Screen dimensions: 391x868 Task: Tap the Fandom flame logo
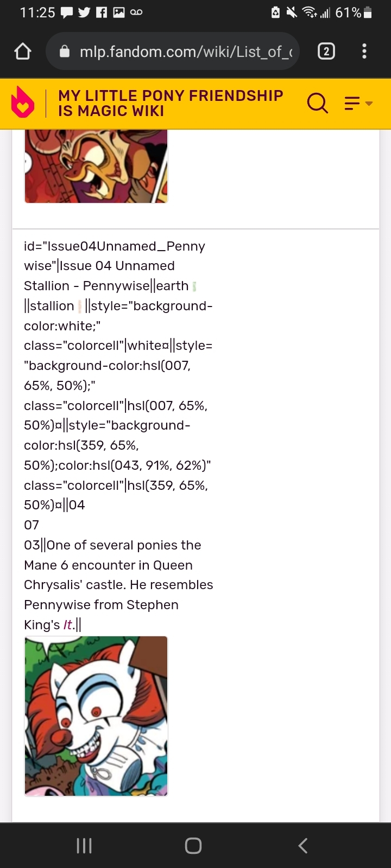(23, 103)
